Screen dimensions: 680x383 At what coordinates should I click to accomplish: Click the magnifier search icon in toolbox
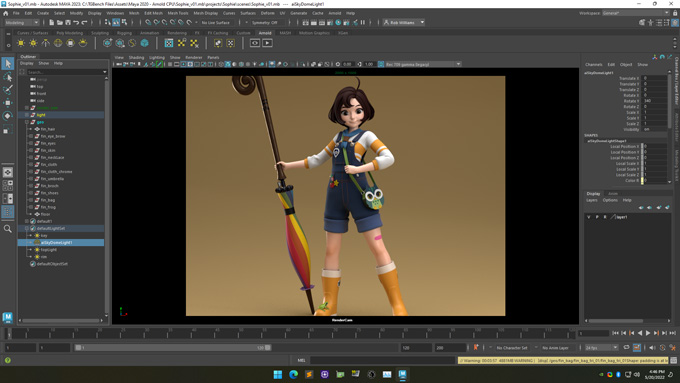[x=8, y=229]
